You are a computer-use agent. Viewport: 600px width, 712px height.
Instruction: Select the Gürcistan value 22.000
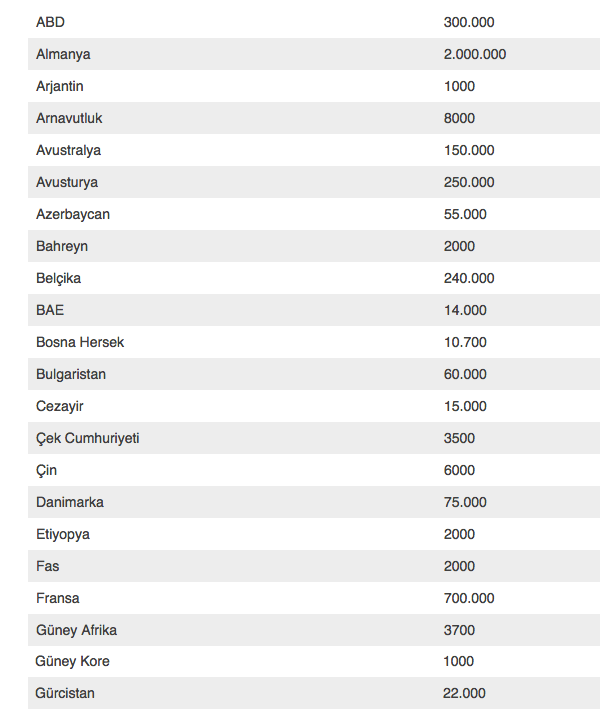pos(465,693)
